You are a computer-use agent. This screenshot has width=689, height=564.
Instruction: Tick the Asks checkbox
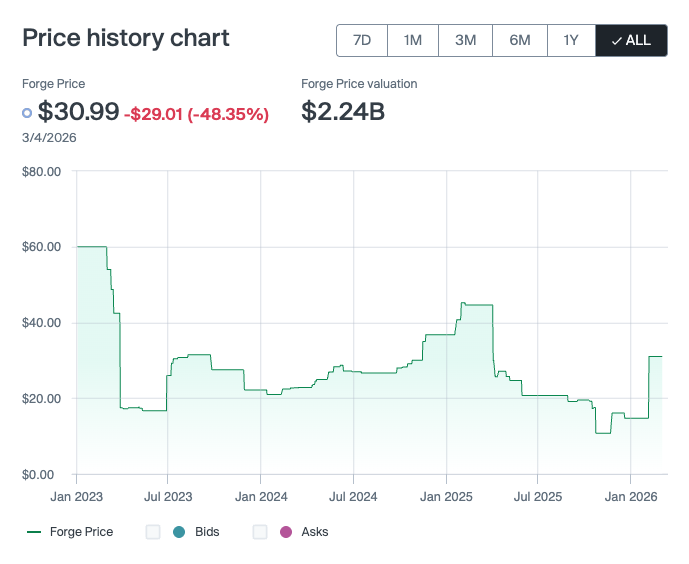[260, 532]
